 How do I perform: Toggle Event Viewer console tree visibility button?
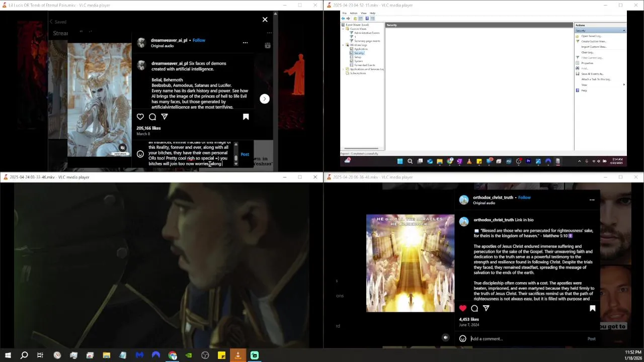click(x=360, y=19)
